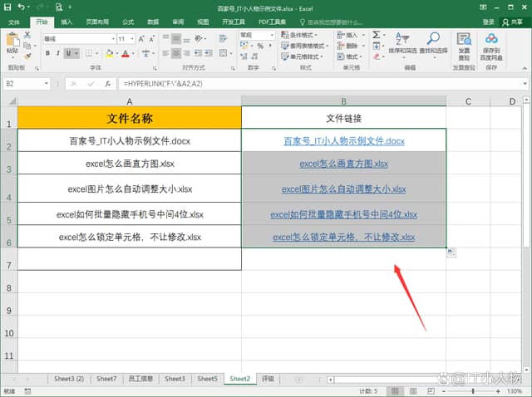Screen dimensions: 532x397
Task: Toggle Underline formatting in the font group
Action: (x=67, y=51)
